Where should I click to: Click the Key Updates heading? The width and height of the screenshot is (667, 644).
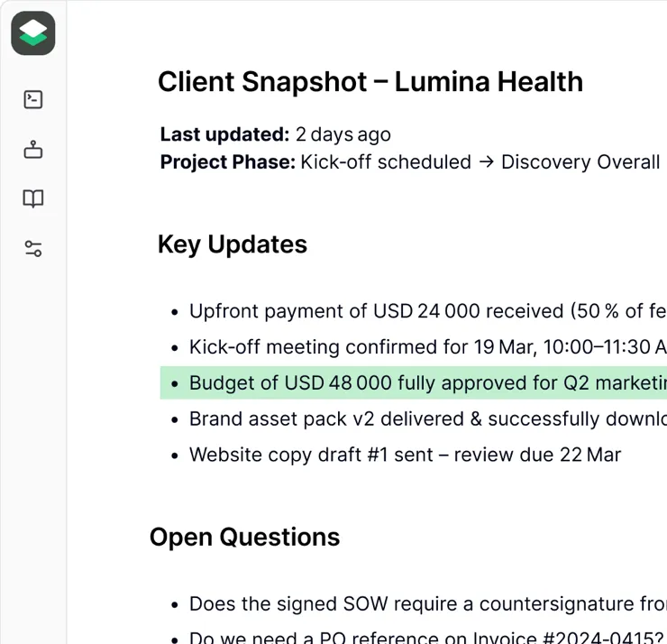pyautogui.click(x=233, y=244)
